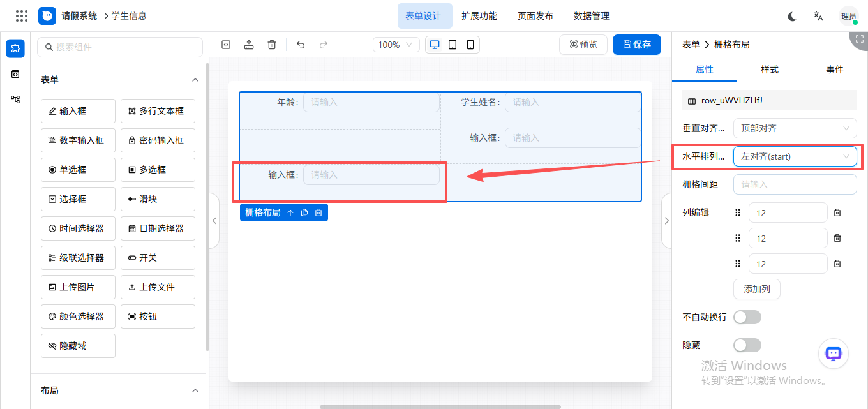Screen dimensions: 868x409
Task: Click the 搜索组件 search field
Action: 120,47
